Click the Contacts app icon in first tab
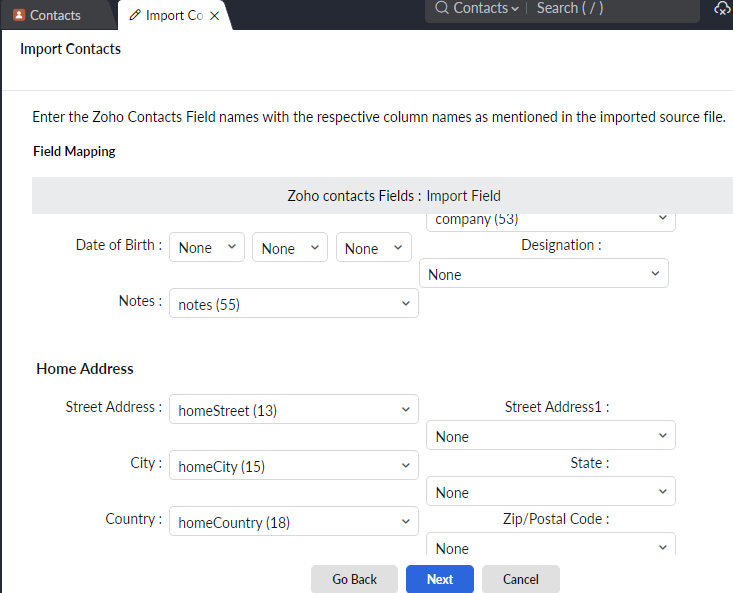This screenshot has width=733, height=593. (x=19, y=15)
